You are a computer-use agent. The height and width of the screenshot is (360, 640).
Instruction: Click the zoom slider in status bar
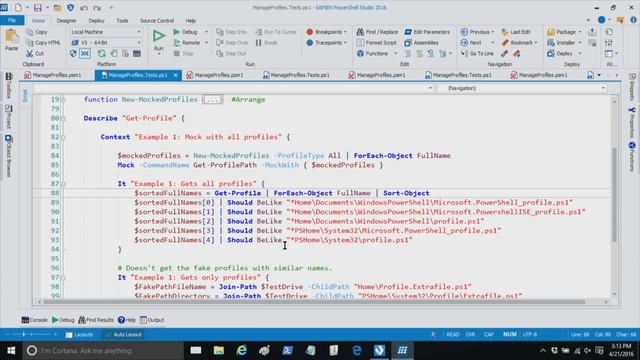[x=31, y=334]
